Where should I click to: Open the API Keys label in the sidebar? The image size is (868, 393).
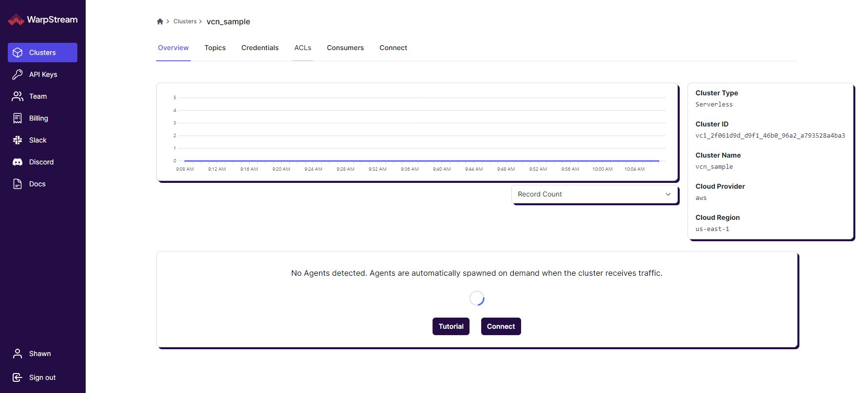(x=43, y=74)
